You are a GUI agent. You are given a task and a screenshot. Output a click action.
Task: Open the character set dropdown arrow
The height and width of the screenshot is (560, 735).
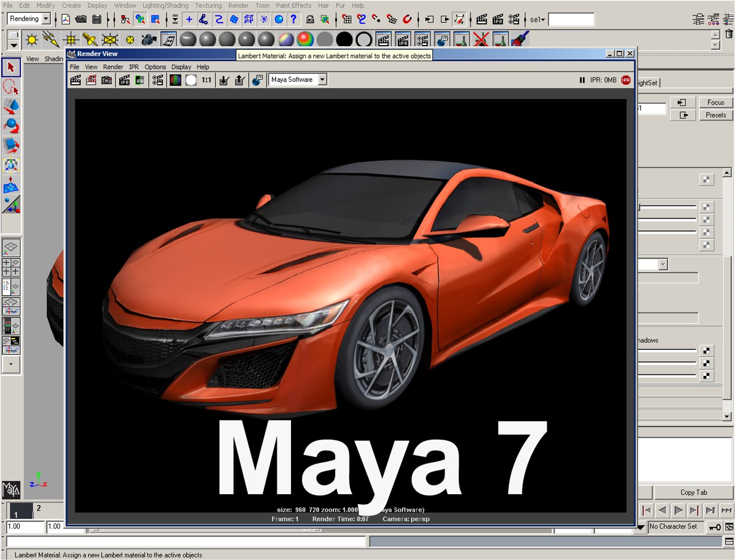[x=641, y=527]
